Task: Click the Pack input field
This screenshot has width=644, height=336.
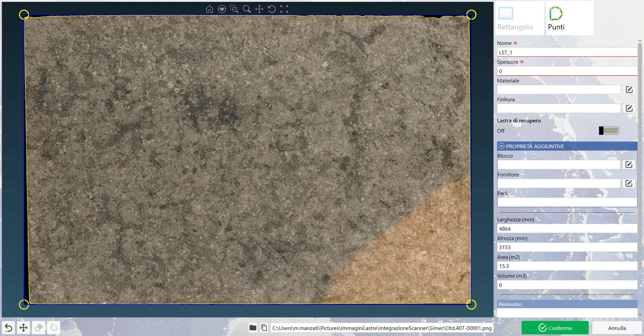Action: 567,202
